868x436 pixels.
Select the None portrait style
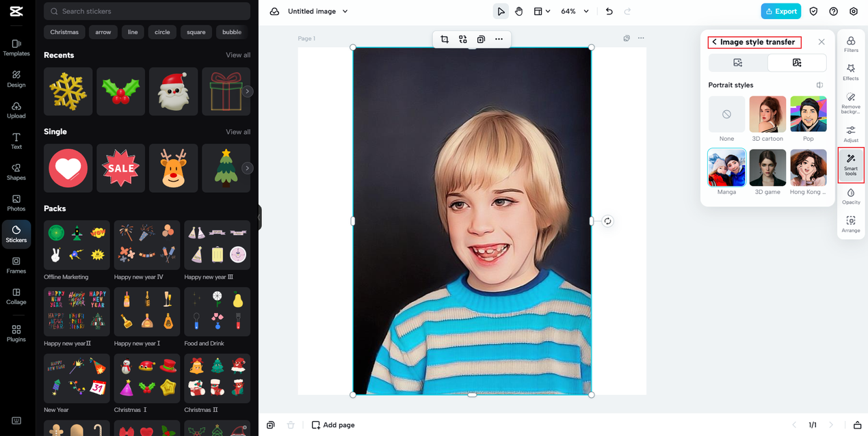tap(726, 114)
